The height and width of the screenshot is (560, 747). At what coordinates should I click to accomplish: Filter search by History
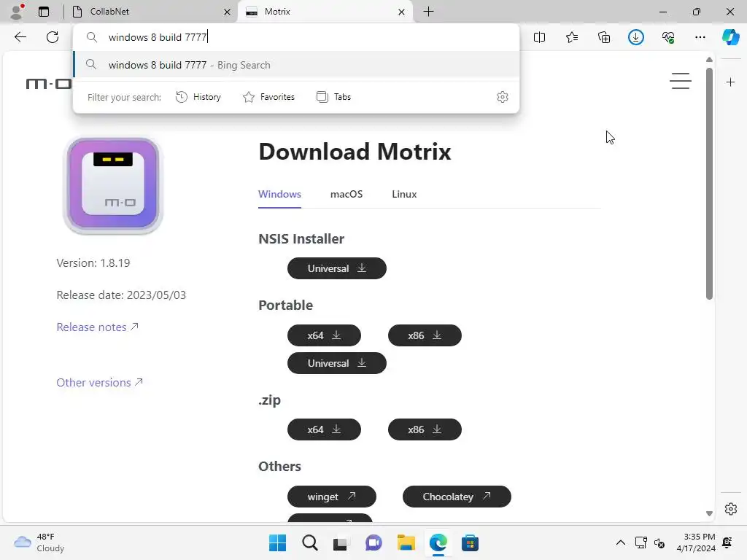(x=198, y=97)
